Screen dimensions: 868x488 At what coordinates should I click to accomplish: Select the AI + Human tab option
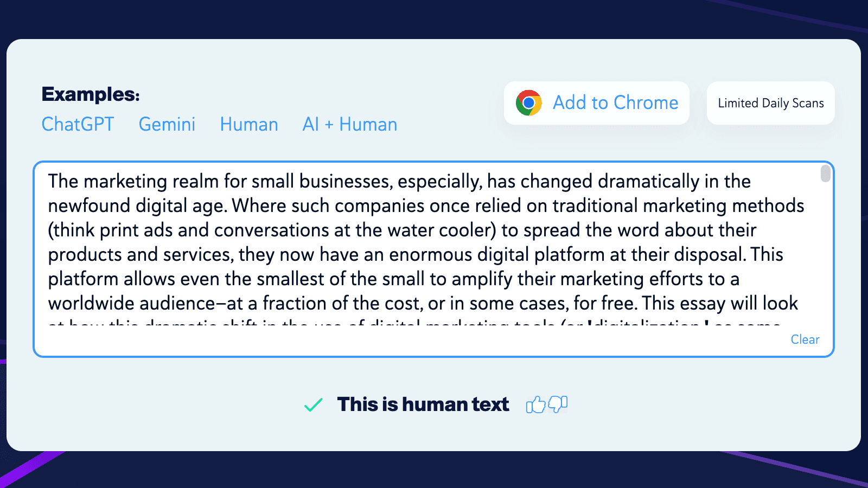pyautogui.click(x=349, y=124)
